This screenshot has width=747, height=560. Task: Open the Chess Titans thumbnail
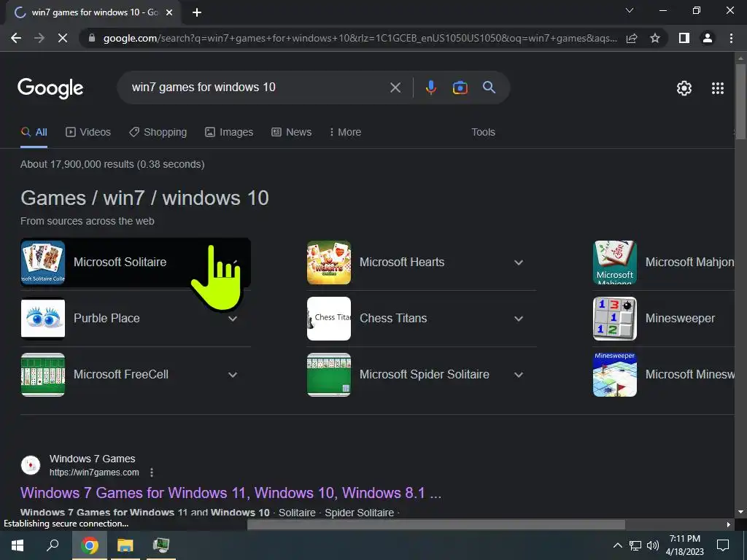(x=329, y=319)
